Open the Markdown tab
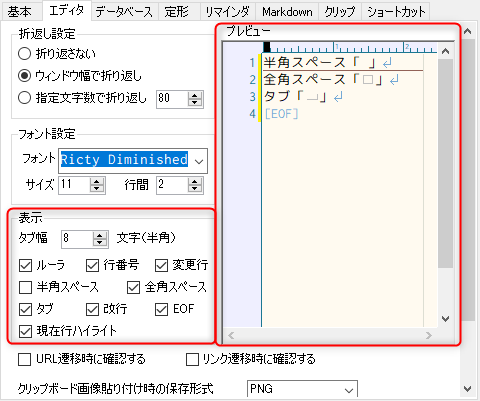The width and height of the screenshot is (480, 401). pyautogui.click(x=287, y=12)
